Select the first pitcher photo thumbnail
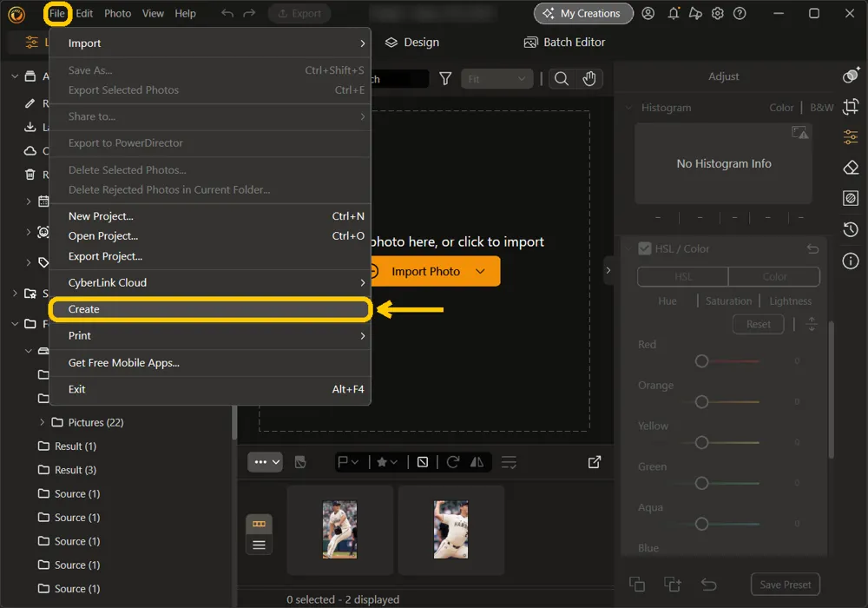Screen dimensions: 868x608 tap(339, 529)
